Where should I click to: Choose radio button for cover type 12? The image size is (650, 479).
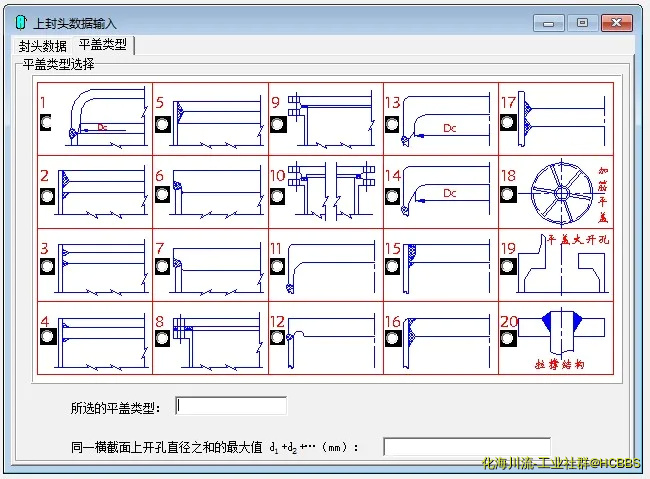277,337
